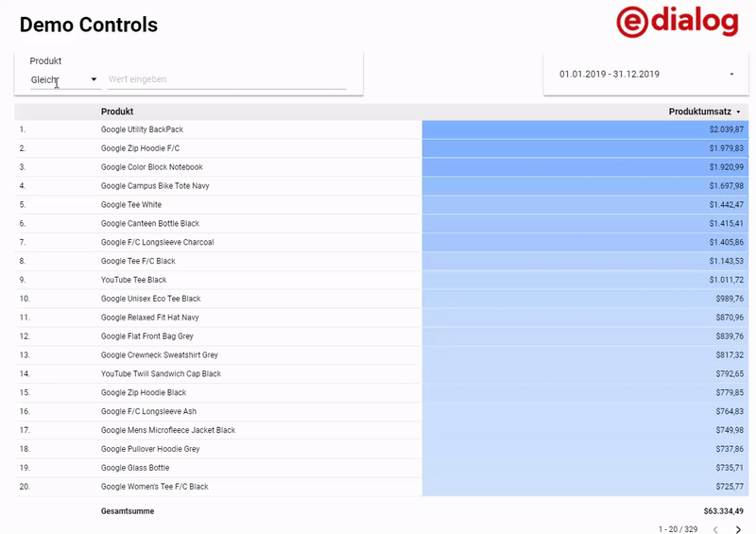Screen dimensions: 756x534
Task: Click revenue value $1.011,72
Action: [726, 280]
